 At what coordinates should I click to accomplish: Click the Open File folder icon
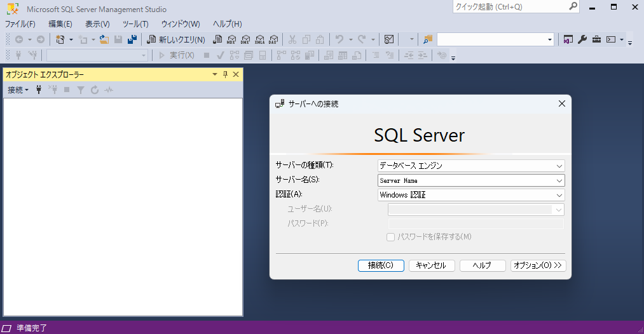(104, 39)
